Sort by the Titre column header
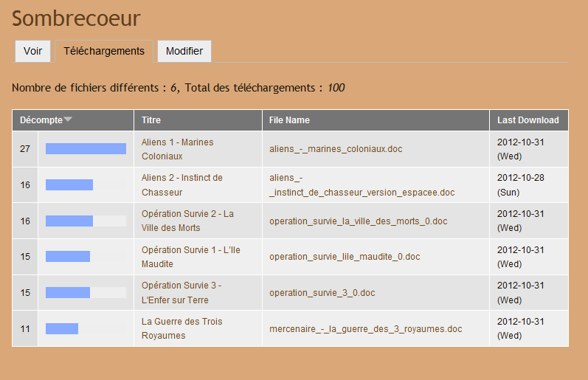The image size is (588, 380). (x=151, y=120)
